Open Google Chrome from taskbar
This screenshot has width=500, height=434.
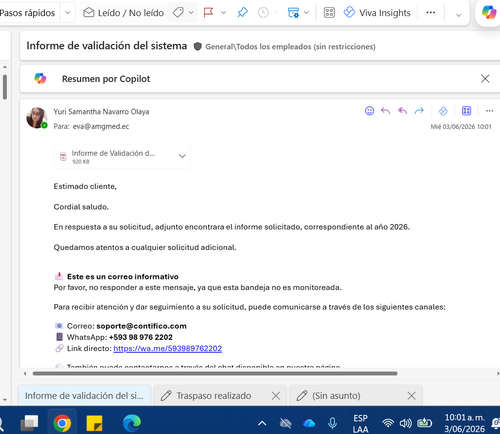coord(62,423)
